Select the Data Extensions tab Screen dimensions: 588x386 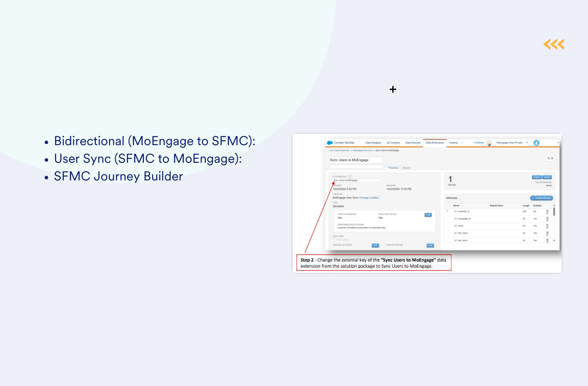pyautogui.click(x=435, y=143)
